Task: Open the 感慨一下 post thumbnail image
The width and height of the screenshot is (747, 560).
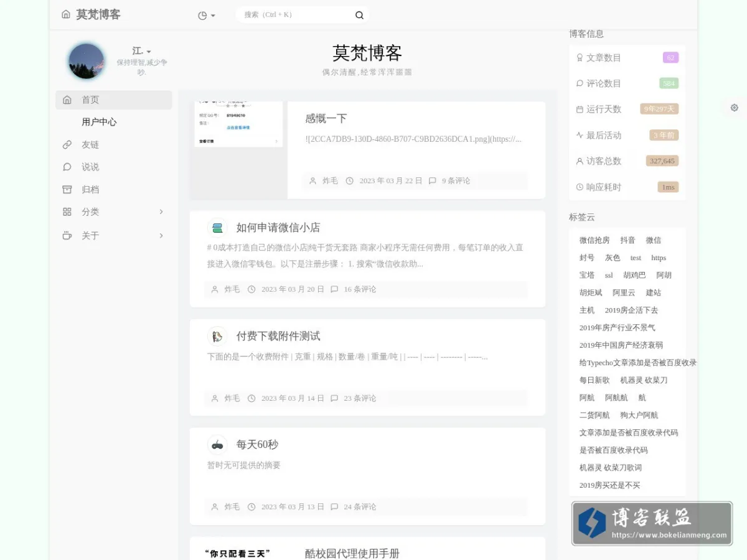Action: pos(238,150)
